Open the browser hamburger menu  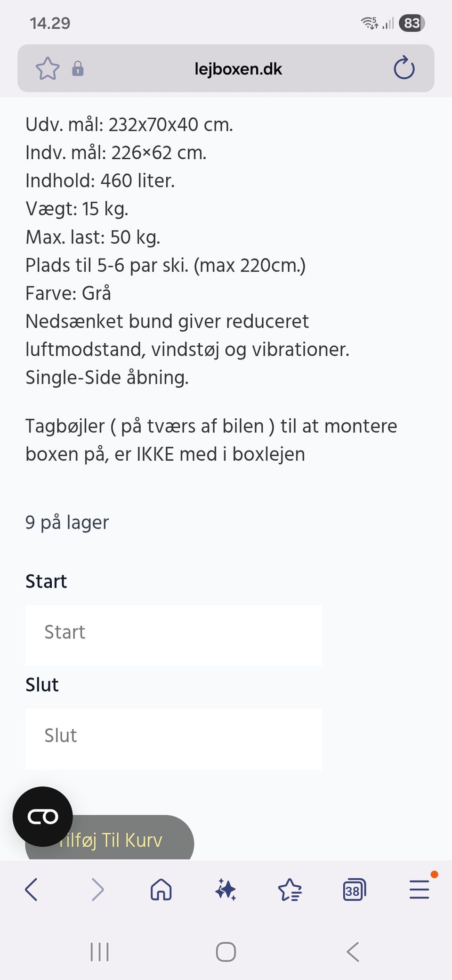tap(419, 890)
